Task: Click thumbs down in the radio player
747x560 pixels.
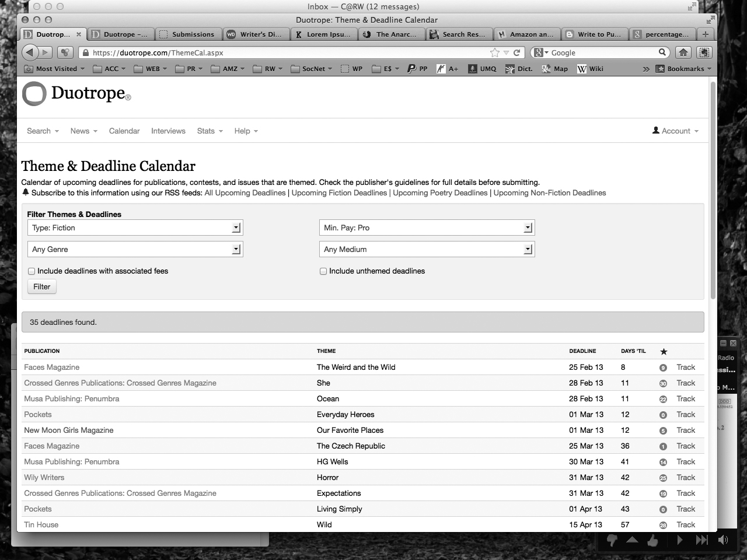Action: coord(612,541)
